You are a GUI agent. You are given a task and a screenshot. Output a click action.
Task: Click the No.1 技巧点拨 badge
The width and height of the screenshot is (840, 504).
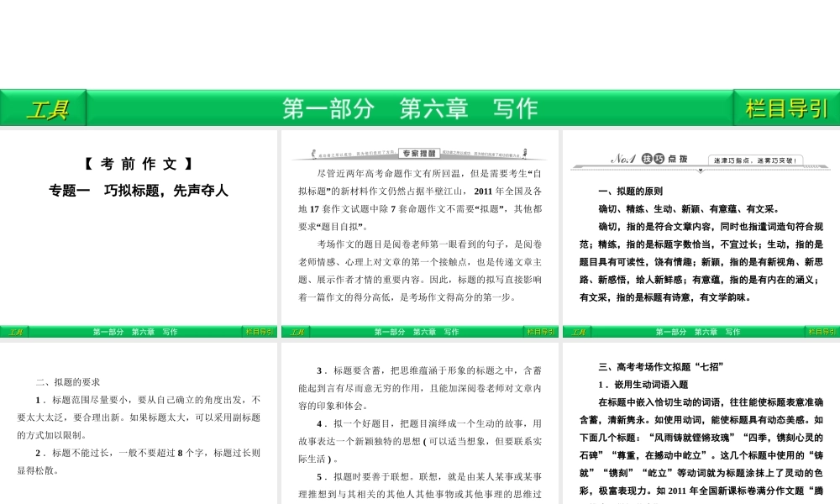[x=648, y=159]
